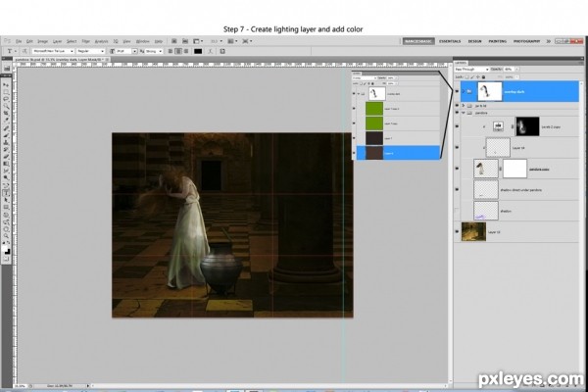
Task: Toggle visibility of Layer 14
Action: [457, 147]
